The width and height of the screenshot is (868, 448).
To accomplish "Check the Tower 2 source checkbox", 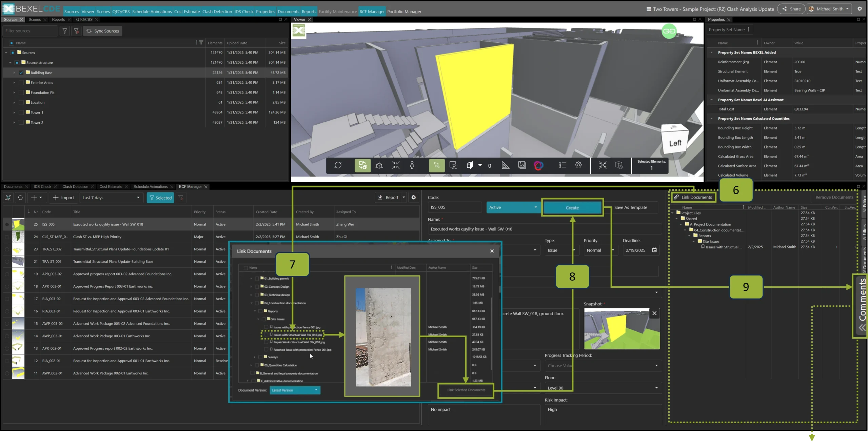I will pyautogui.click(x=21, y=122).
